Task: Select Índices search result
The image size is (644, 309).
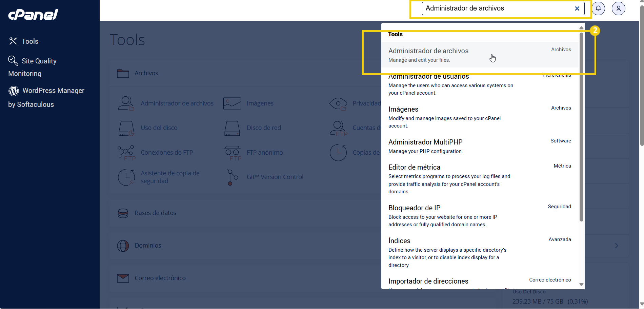Action: click(x=480, y=252)
